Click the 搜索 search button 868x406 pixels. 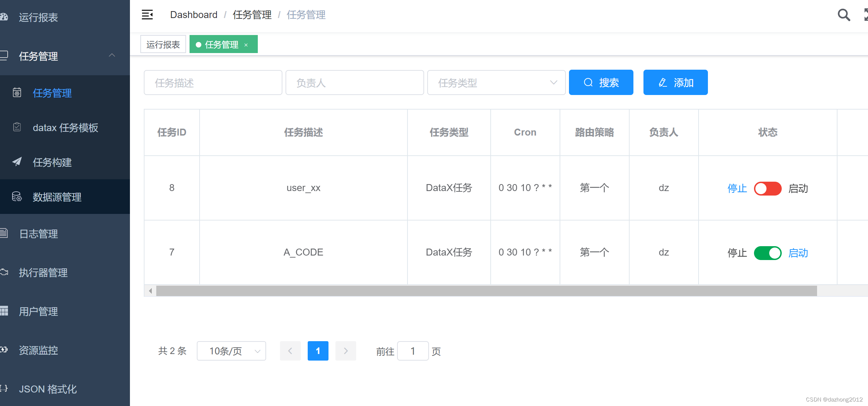pos(600,83)
